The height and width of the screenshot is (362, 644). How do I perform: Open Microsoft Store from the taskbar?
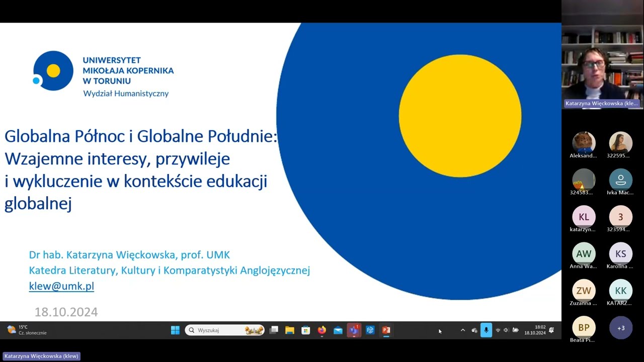[x=305, y=330]
